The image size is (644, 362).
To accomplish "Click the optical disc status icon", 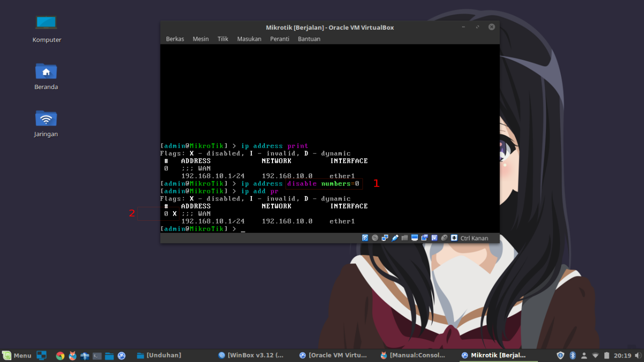I will 375,238.
